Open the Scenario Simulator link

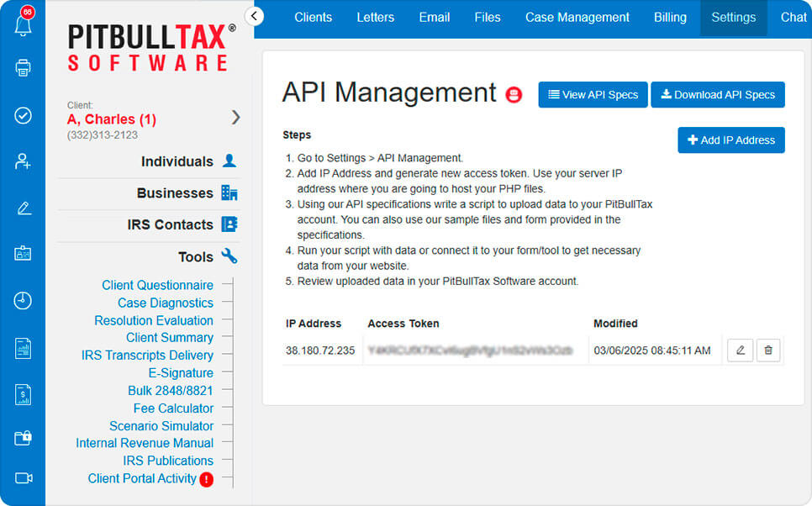pos(161,425)
